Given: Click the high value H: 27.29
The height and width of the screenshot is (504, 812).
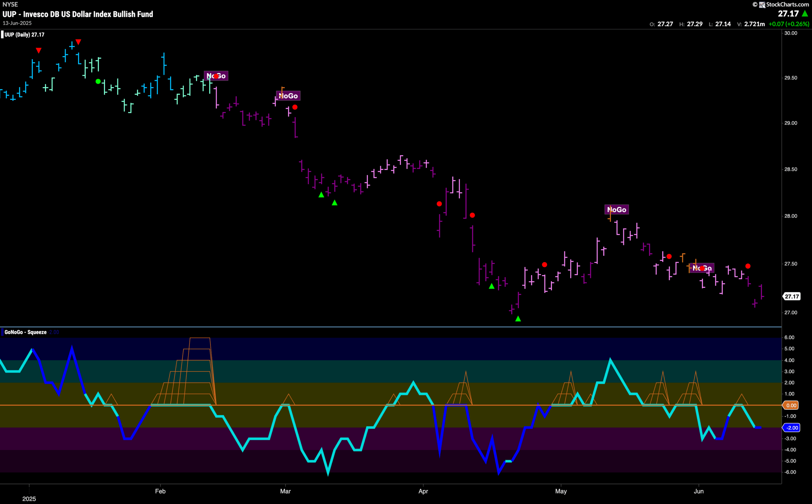Looking at the screenshot, I should pos(691,24).
